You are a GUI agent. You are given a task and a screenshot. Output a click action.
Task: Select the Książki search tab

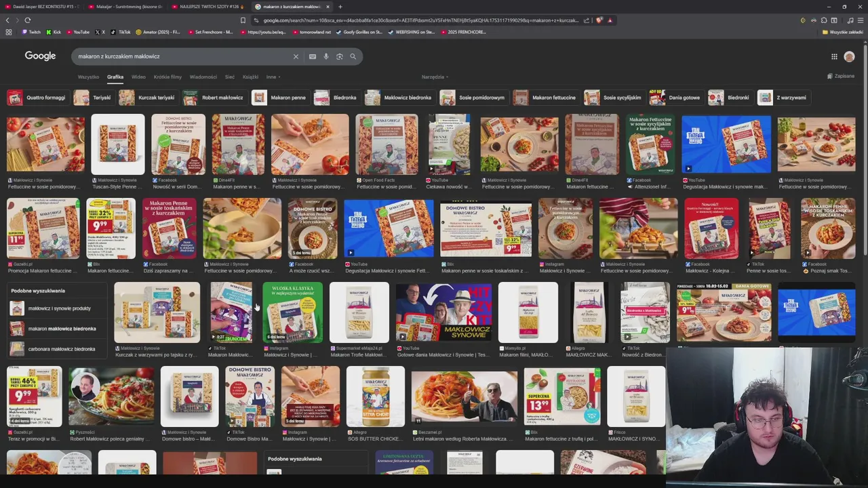250,77
